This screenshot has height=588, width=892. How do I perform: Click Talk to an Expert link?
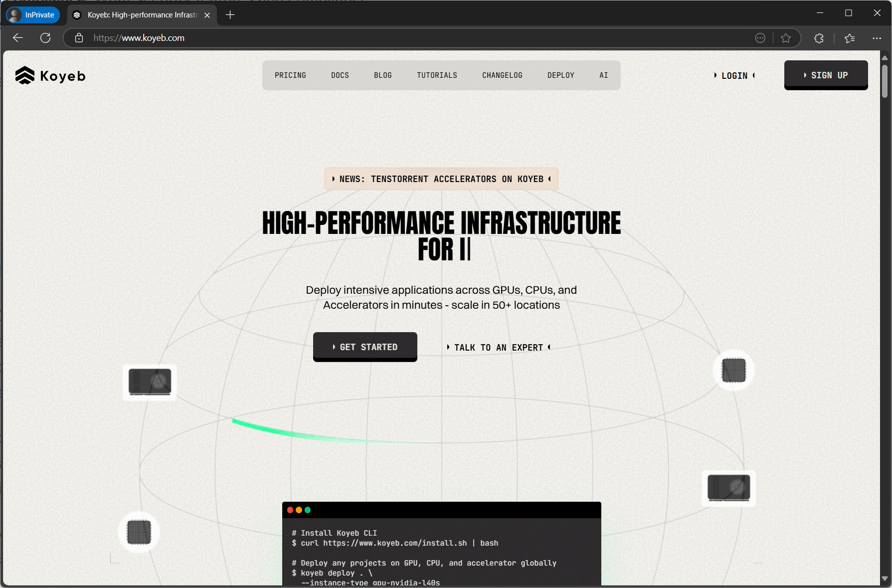pos(499,348)
